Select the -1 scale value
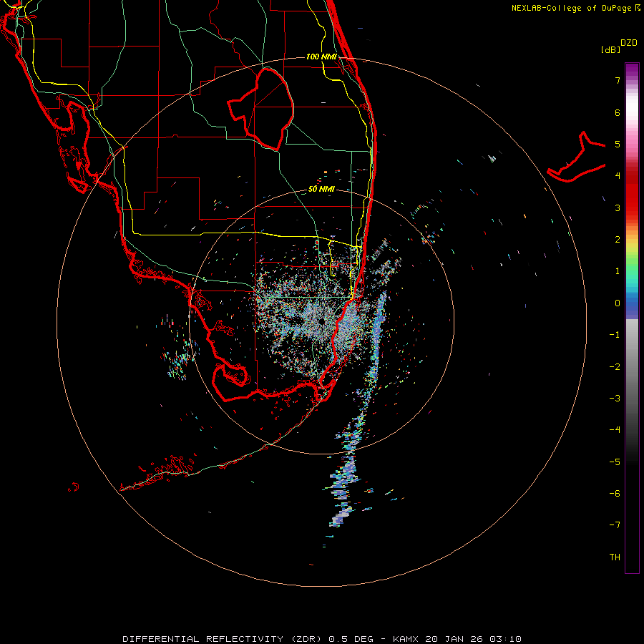Image resolution: width=644 pixels, height=644 pixels. tap(615, 335)
